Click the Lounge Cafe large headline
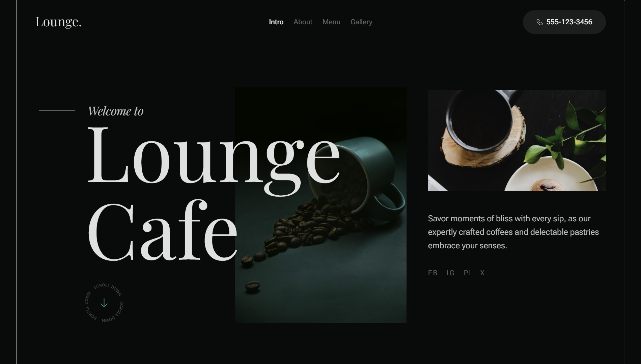641x364 pixels. (x=214, y=194)
